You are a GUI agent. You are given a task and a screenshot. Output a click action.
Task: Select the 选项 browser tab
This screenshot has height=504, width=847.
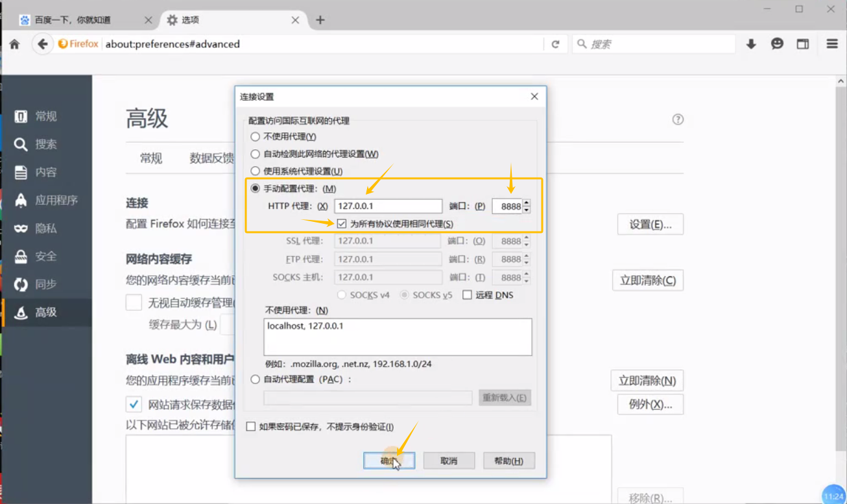tap(232, 20)
